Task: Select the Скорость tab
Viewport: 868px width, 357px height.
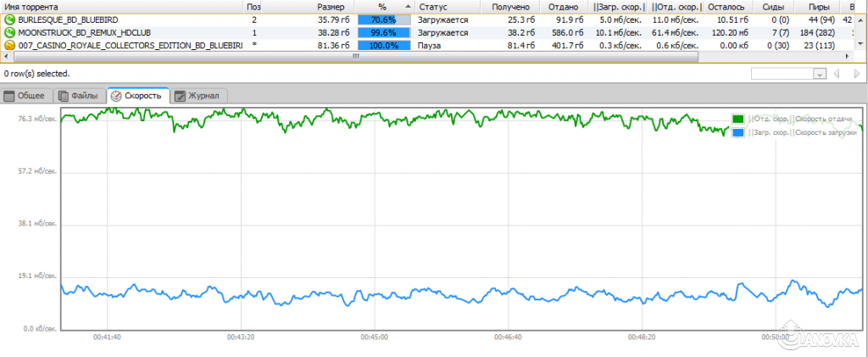Action: coord(138,96)
